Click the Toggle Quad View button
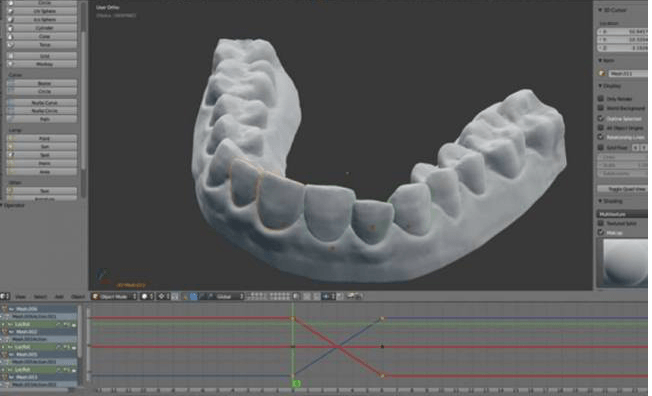Screen dimensions: 652x396 (622, 189)
